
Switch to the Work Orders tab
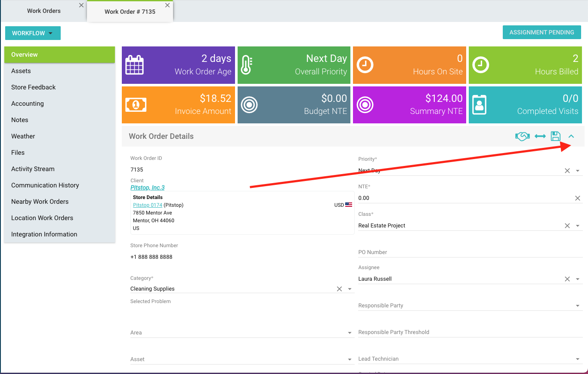pyautogui.click(x=44, y=11)
